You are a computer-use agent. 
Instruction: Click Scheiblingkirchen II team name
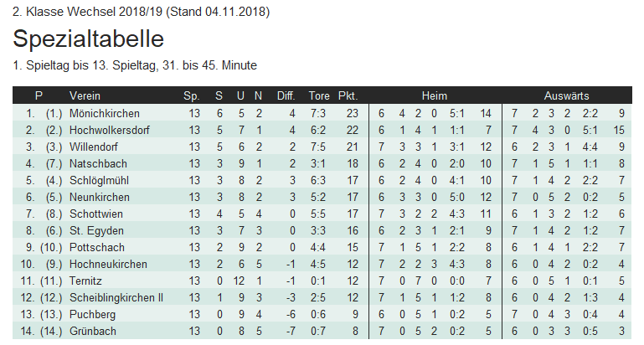[x=116, y=297]
